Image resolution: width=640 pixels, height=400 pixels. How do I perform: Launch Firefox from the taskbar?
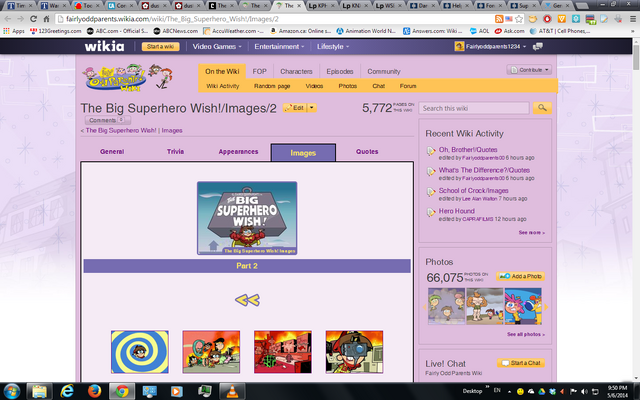coord(94,391)
